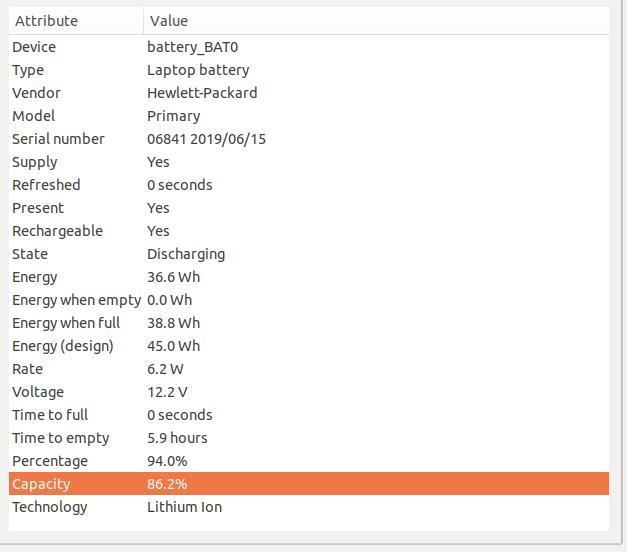The width and height of the screenshot is (627, 552).
Task: Select the Time to empty row
Action: click(309, 438)
